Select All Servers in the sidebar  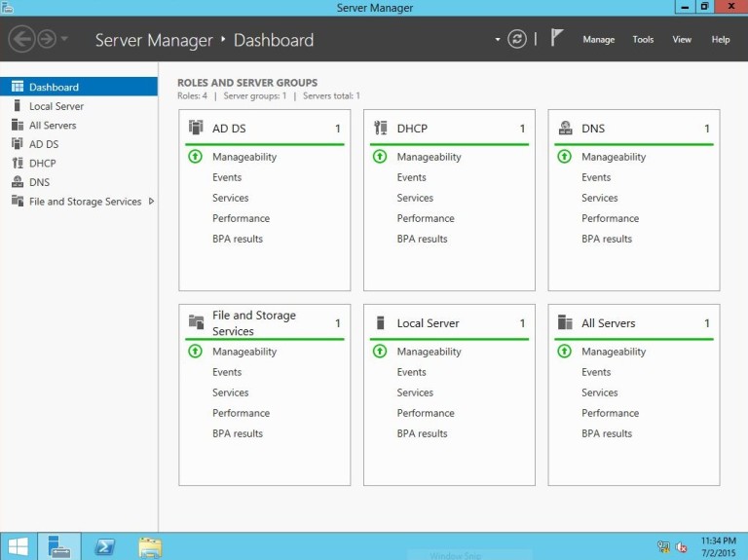[x=79, y=125]
